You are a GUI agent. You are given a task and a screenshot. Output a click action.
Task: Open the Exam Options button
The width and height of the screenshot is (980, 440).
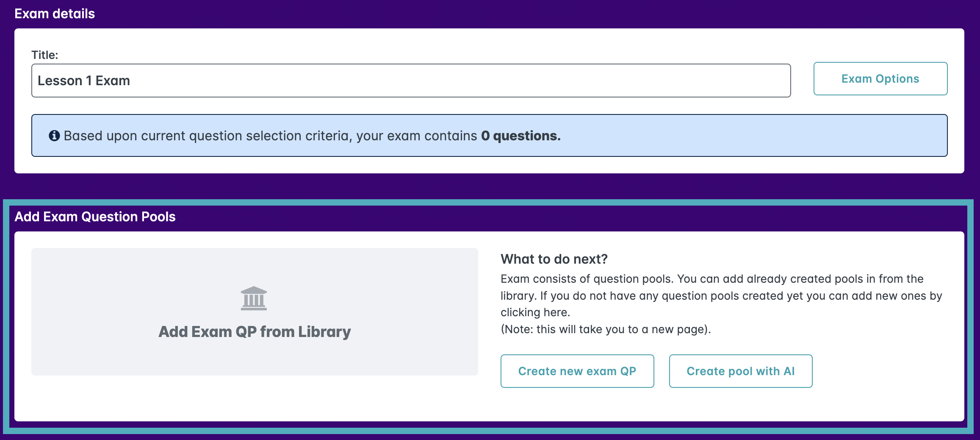pyautogui.click(x=880, y=79)
